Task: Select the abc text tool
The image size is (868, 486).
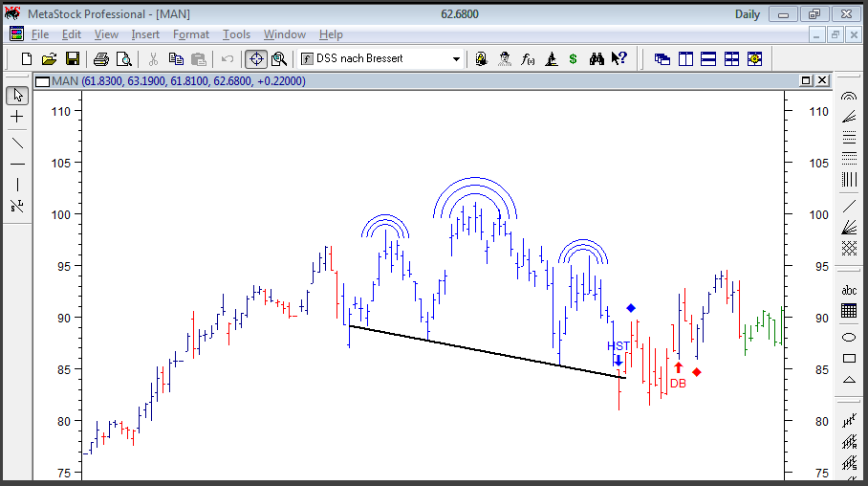Action: (x=849, y=291)
